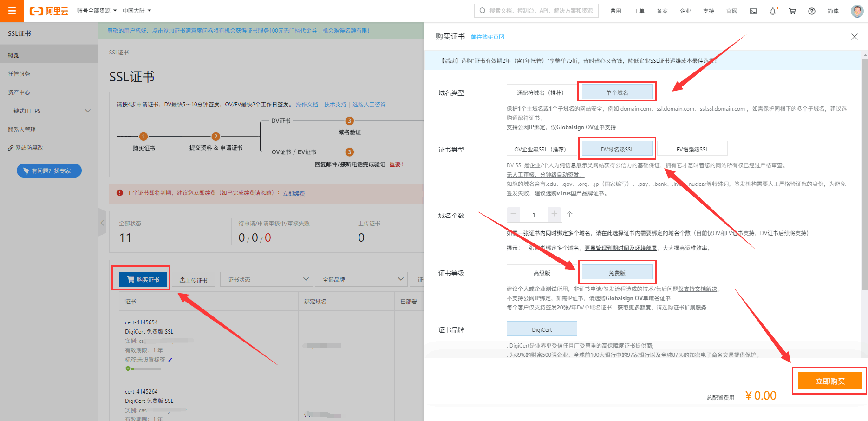Open 工单 in top navigation
This screenshot has height=421, width=868.
pos(639,11)
